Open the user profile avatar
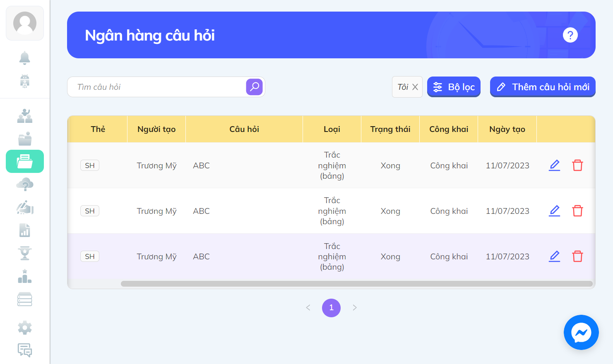613x364 pixels. 25,23
